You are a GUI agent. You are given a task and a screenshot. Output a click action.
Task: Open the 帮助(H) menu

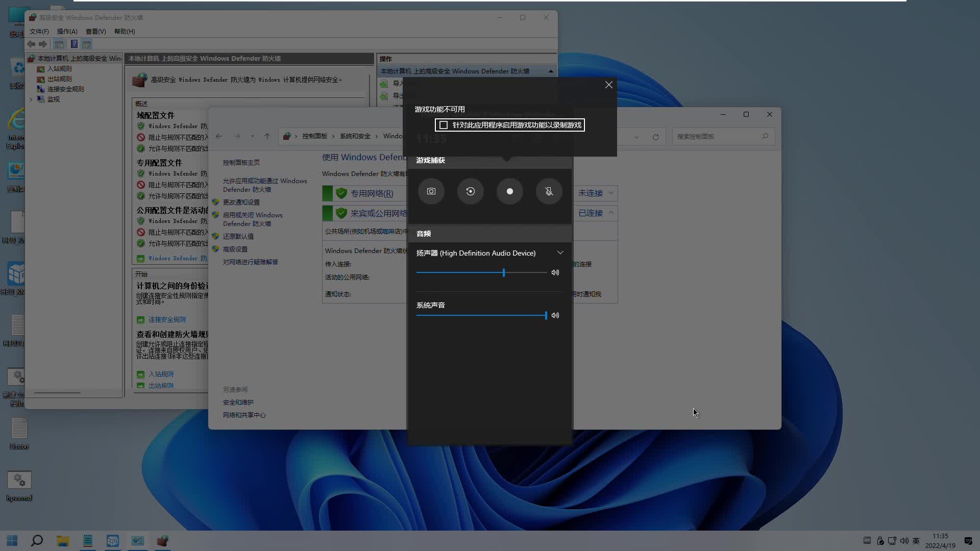point(125,32)
